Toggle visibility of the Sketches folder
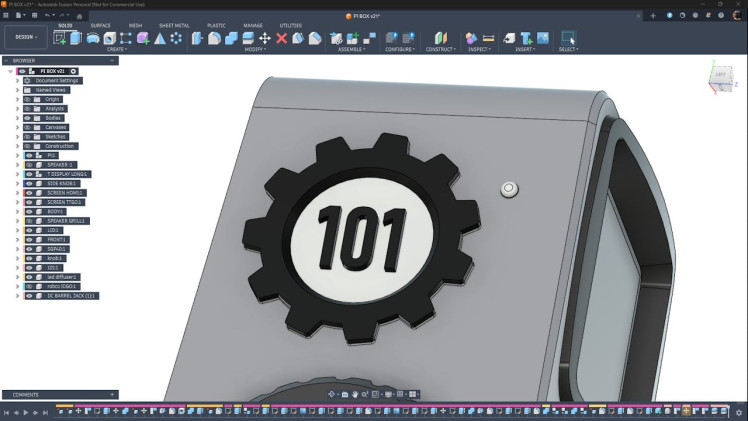The width and height of the screenshot is (748, 421). [27, 137]
